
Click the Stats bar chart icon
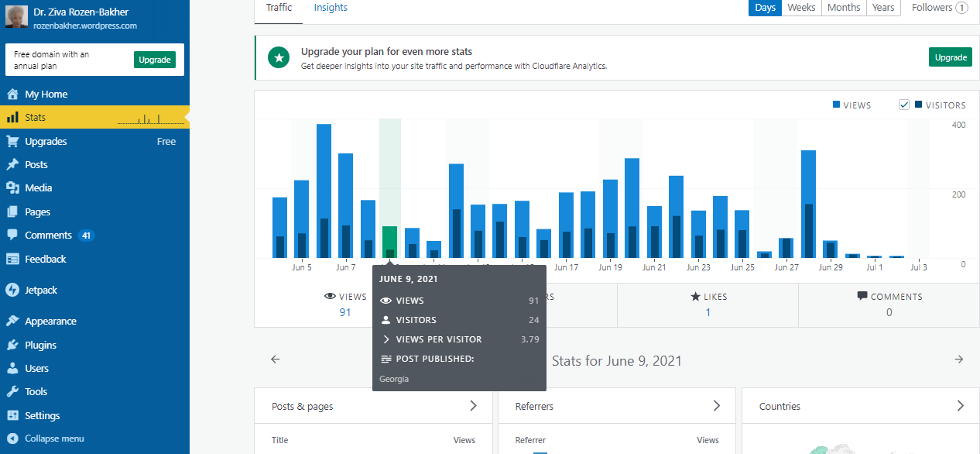pyautogui.click(x=12, y=118)
